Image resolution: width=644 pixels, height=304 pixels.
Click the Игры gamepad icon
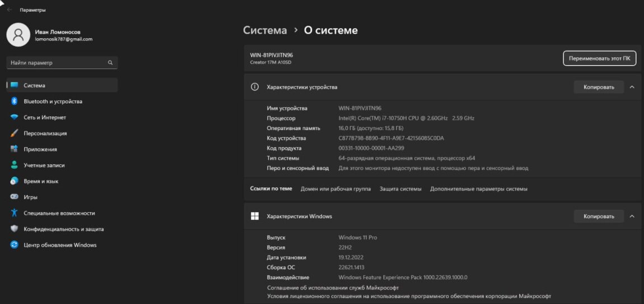tap(15, 197)
